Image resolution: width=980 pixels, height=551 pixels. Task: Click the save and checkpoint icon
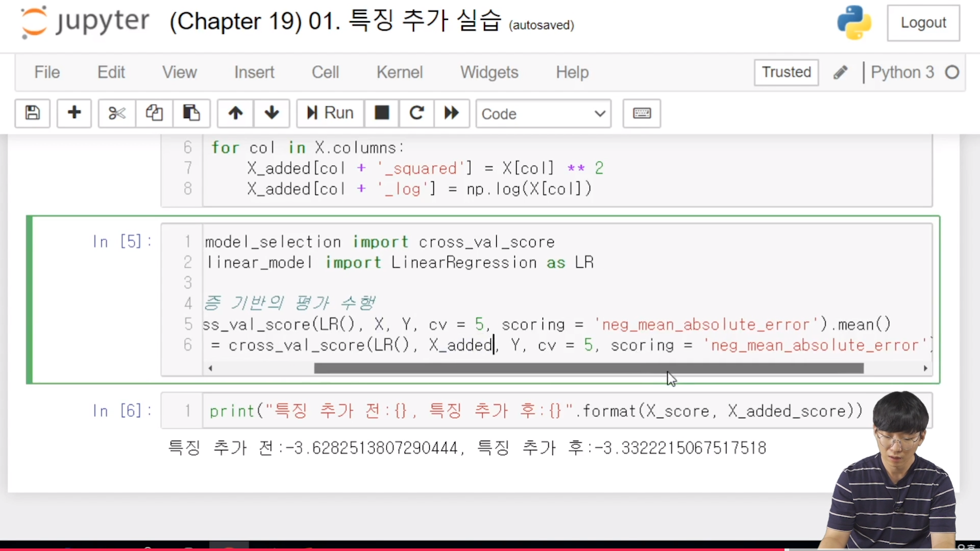point(32,113)
